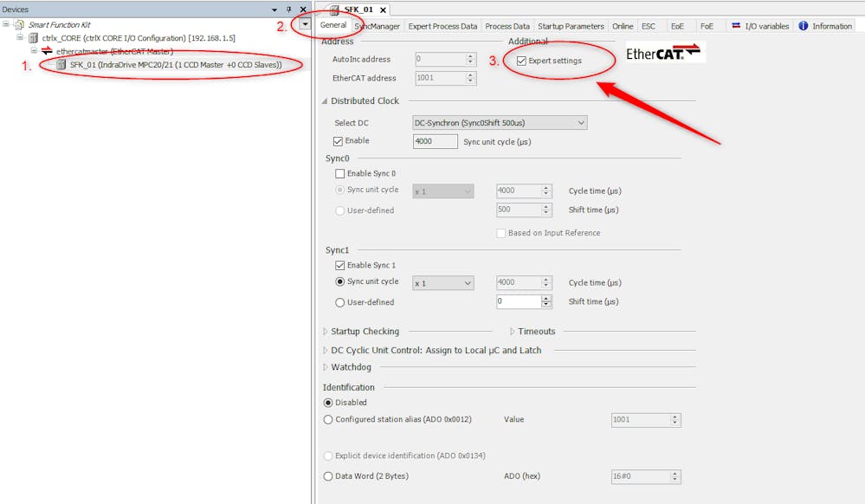This screenshot has height=504, width=865.
Task: Open the Startup Parameters tab
Action: [x=571, y=26]
